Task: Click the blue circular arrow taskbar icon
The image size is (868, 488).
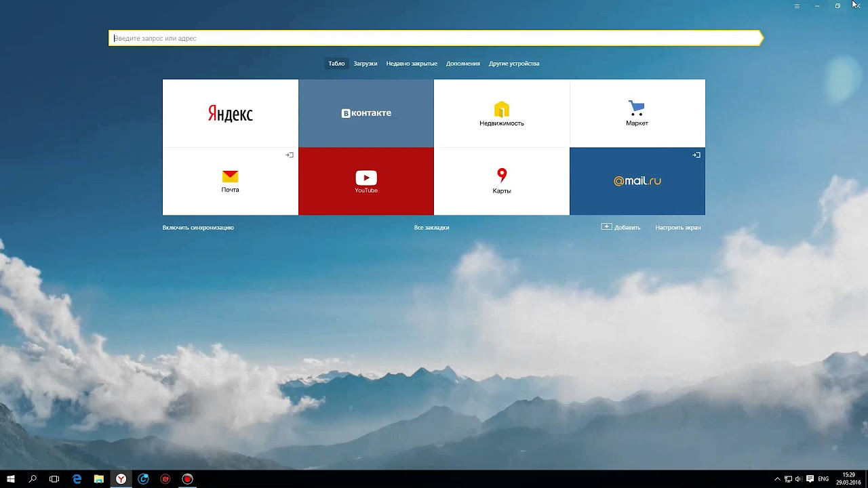Action: 143,479
